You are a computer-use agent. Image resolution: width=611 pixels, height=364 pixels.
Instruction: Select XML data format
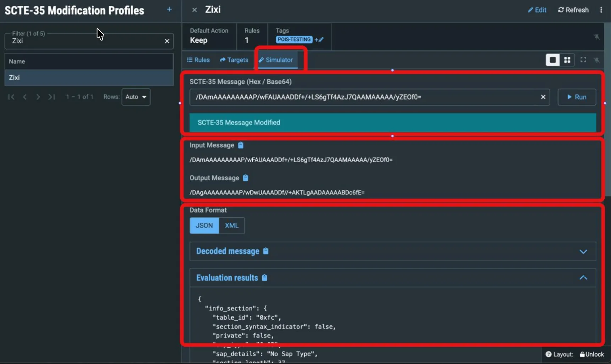(232, 226)
